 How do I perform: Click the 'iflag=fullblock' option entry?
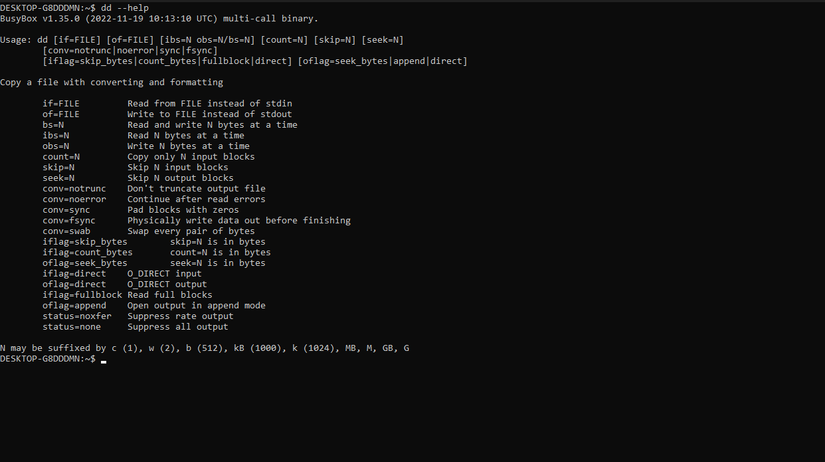[82, 295]
